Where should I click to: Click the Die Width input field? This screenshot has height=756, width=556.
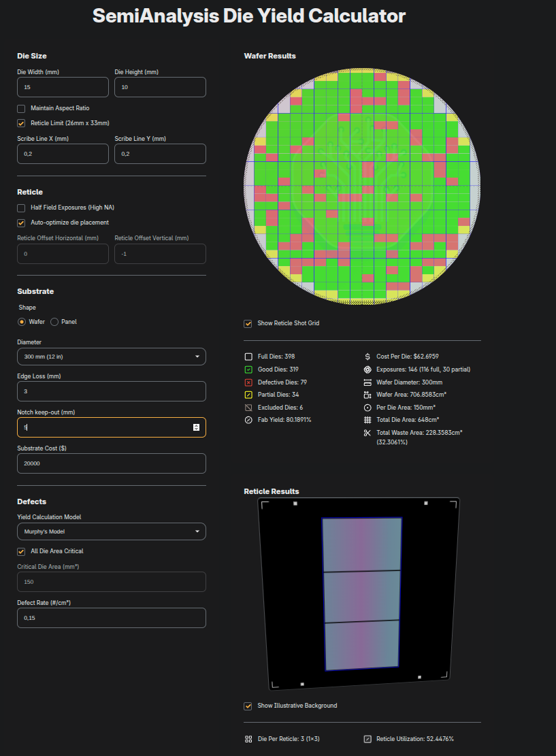63,87
